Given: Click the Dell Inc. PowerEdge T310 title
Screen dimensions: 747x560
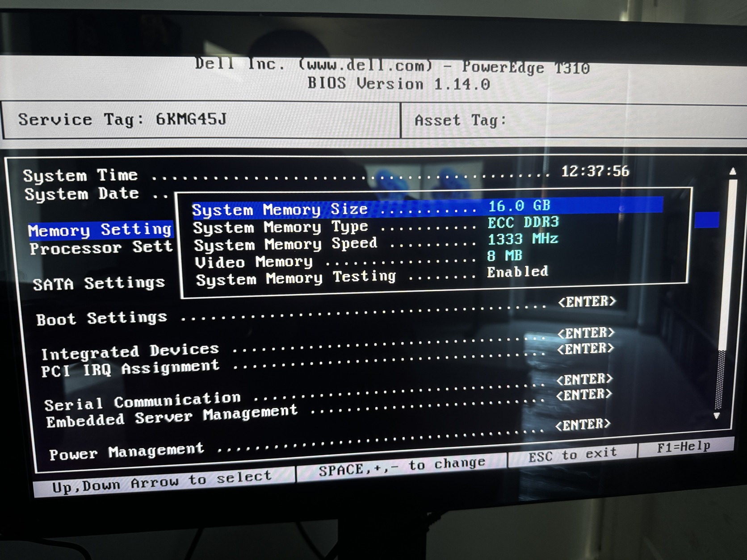Looking at the screenshot, I should click(392, 66).
